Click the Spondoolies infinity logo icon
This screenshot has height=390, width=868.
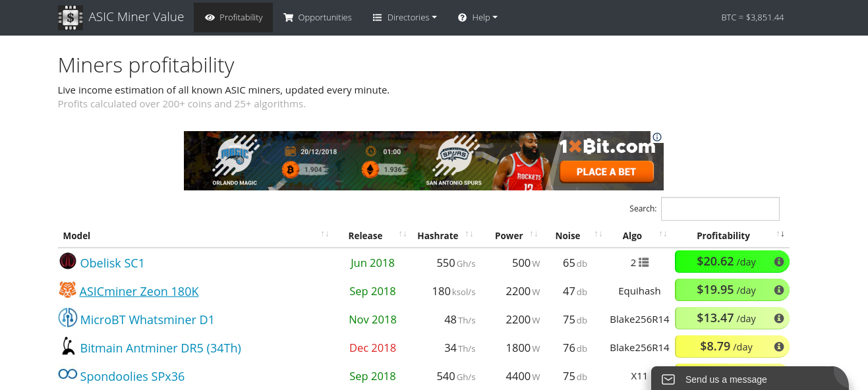coord(68,374)
